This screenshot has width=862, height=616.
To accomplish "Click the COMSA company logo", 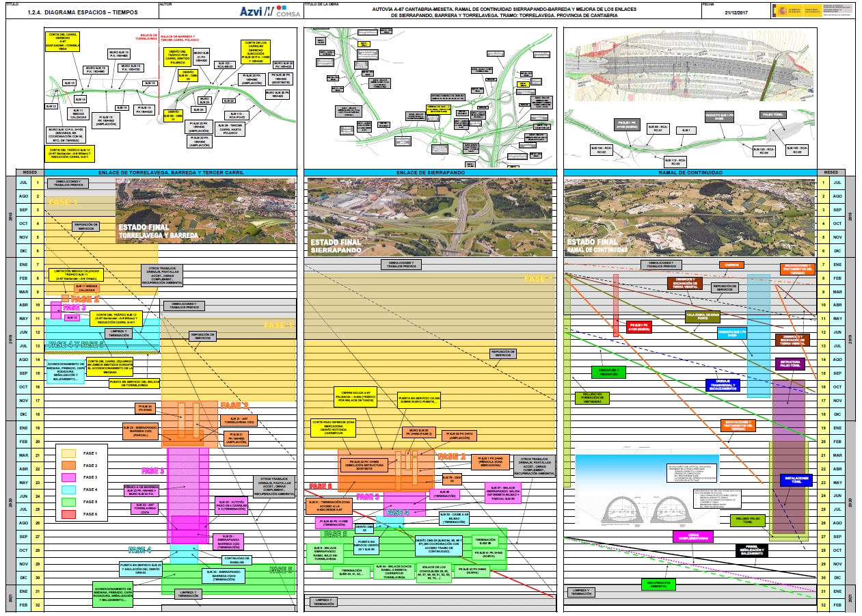I will click(288, 10).
